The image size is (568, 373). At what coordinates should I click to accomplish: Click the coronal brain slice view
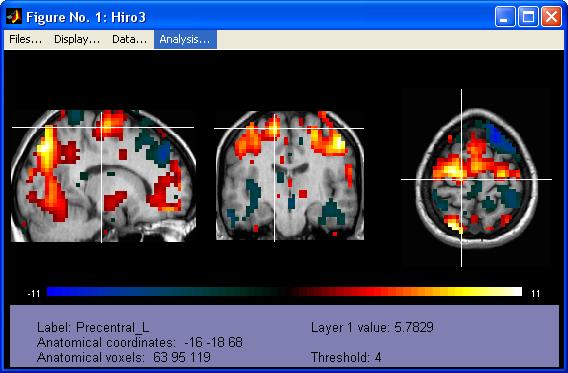pos(290,175)
